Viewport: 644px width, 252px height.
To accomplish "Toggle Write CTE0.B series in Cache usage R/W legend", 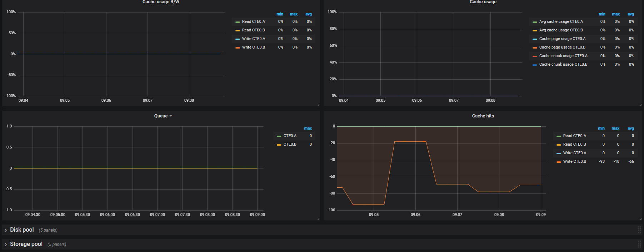I will (x=254, y=47).
